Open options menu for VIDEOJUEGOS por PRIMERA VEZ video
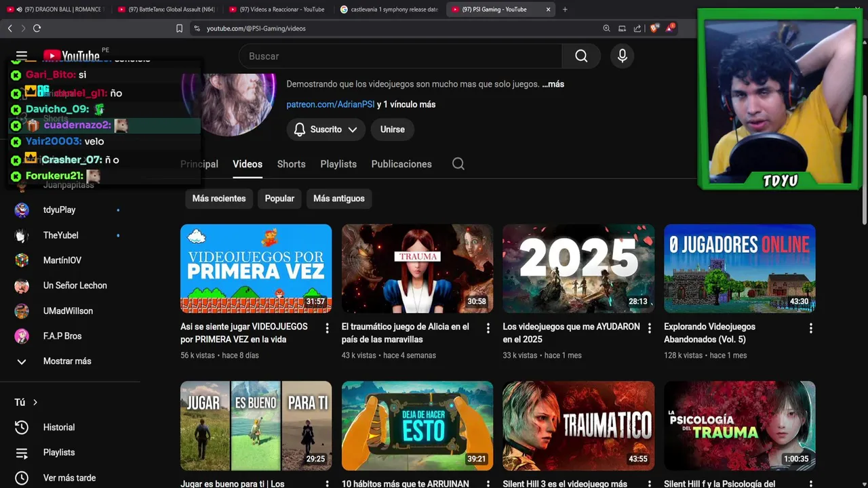The height and width of the screenshot is (488, 868). click(327, 328)
